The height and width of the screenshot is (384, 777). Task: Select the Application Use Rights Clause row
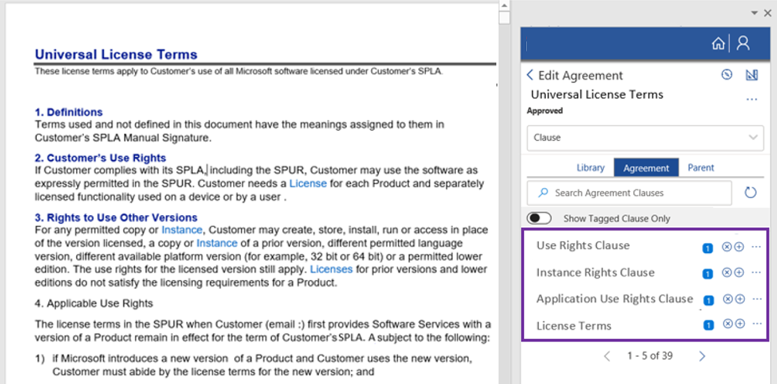click(x=645, y=299)
